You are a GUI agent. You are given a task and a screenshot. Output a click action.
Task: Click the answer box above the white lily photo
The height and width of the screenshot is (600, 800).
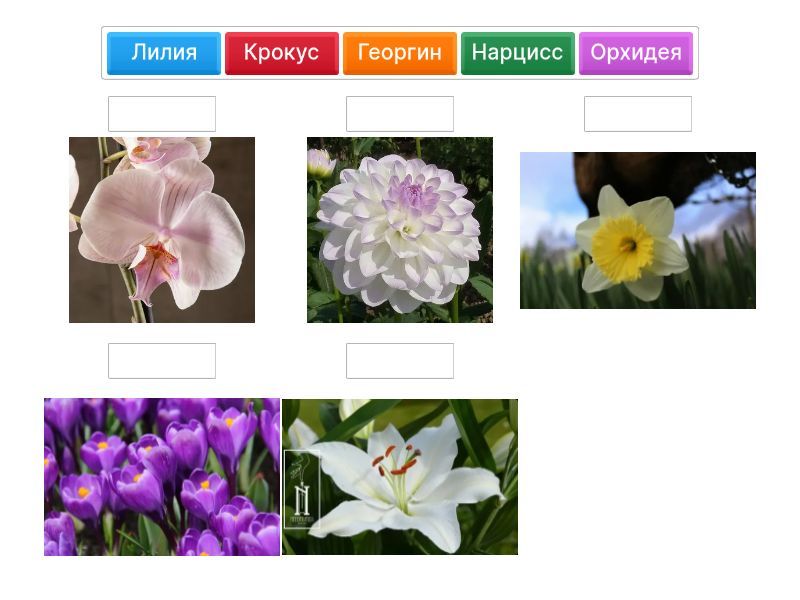(x=400, y=361)
